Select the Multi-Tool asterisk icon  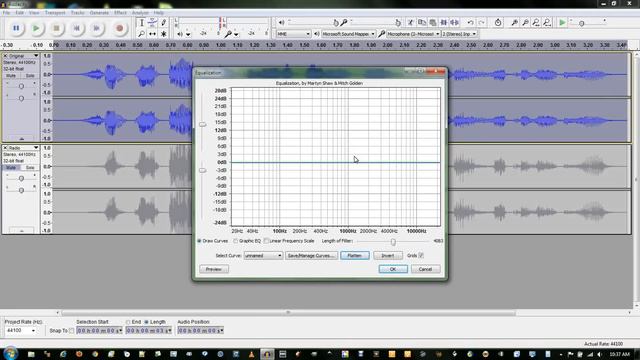click(x=163, y=34)
